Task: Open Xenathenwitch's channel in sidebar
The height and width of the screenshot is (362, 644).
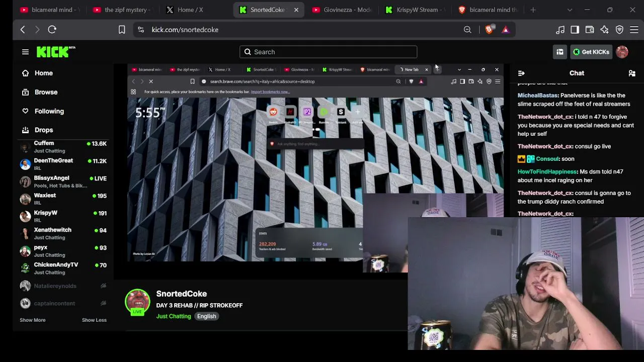Action: (x=63, y=234)
